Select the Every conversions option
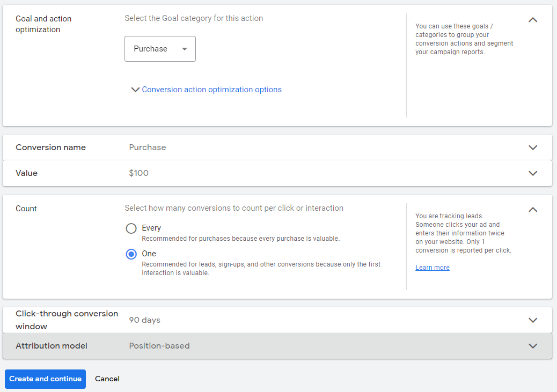The width and height of the screenshot is (557, 392). (x=131, y=228)
